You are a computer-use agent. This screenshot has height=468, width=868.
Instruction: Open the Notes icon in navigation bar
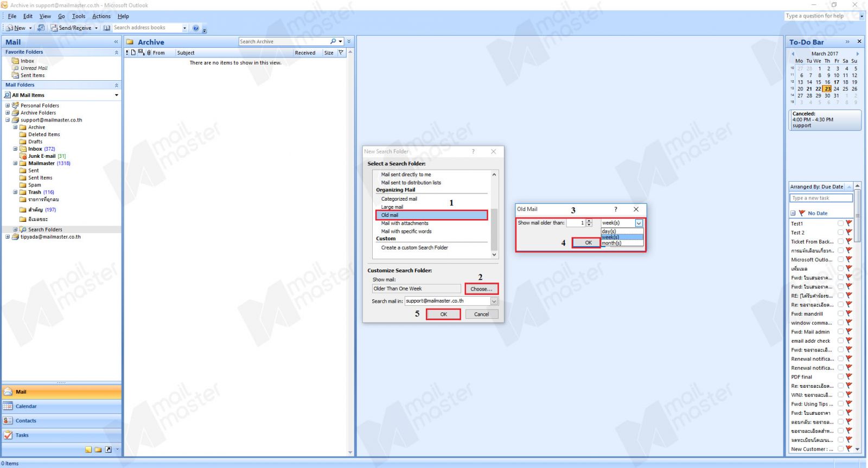(88, 450)
